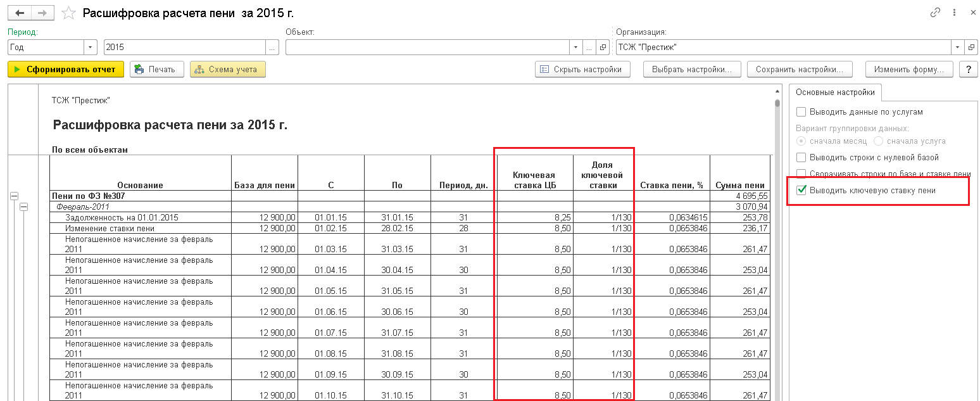Click the empty Объект input field
Viewport: 980px width, 401px height.
[427, 48]
